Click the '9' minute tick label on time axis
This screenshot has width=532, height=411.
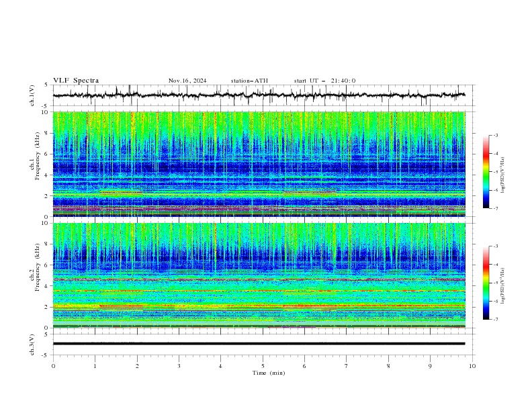pyautogui.click(x=430, y=366)
